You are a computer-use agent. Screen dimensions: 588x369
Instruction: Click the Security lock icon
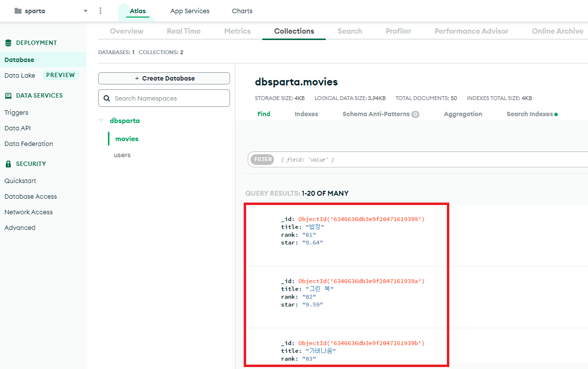[x=8, y=164]
